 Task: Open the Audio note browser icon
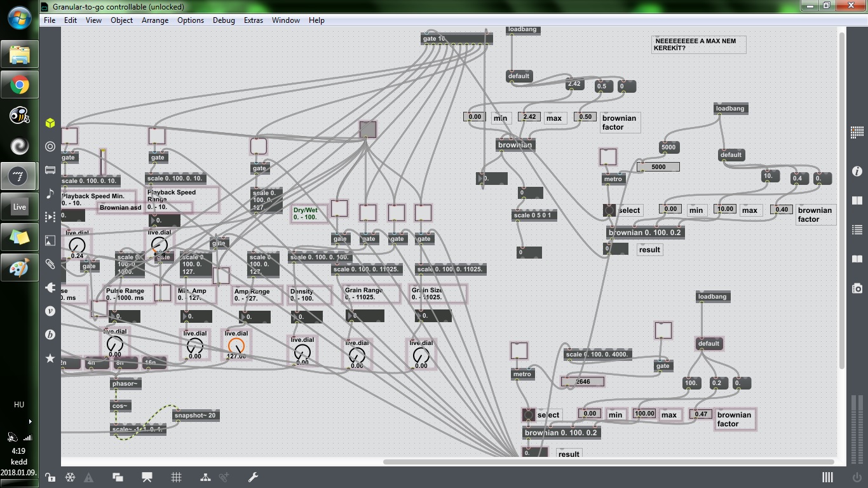coord(50,193)
